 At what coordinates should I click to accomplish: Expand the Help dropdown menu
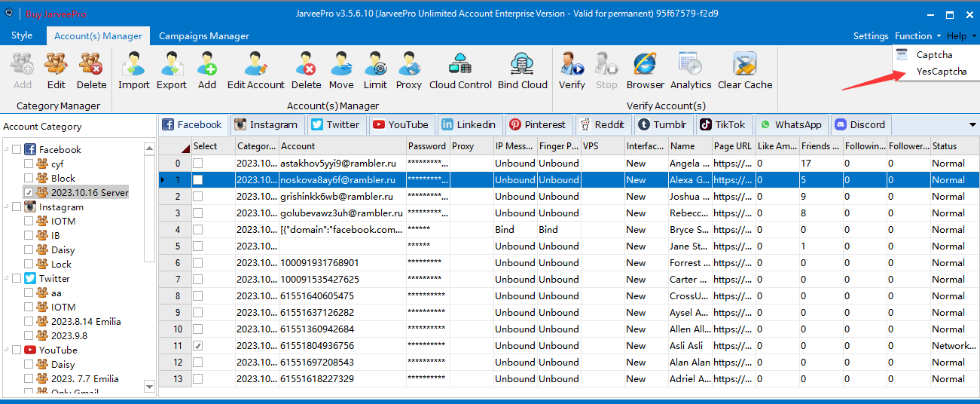[x=961, y=35]
